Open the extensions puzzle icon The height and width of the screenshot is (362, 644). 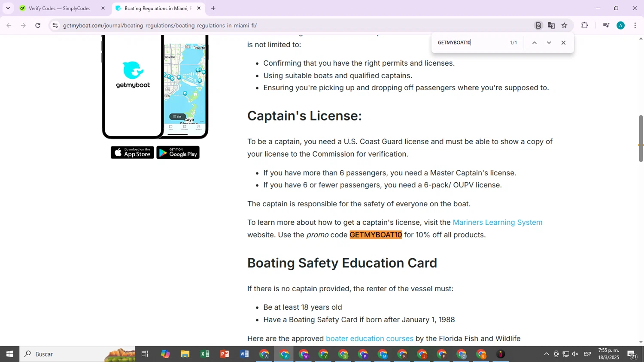[585, 25]
